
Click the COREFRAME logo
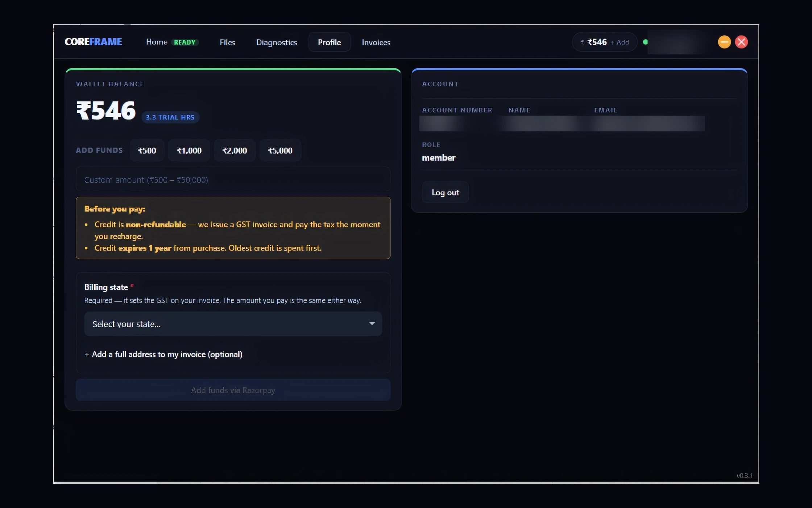pyautogui.click(x=93, y=42)
